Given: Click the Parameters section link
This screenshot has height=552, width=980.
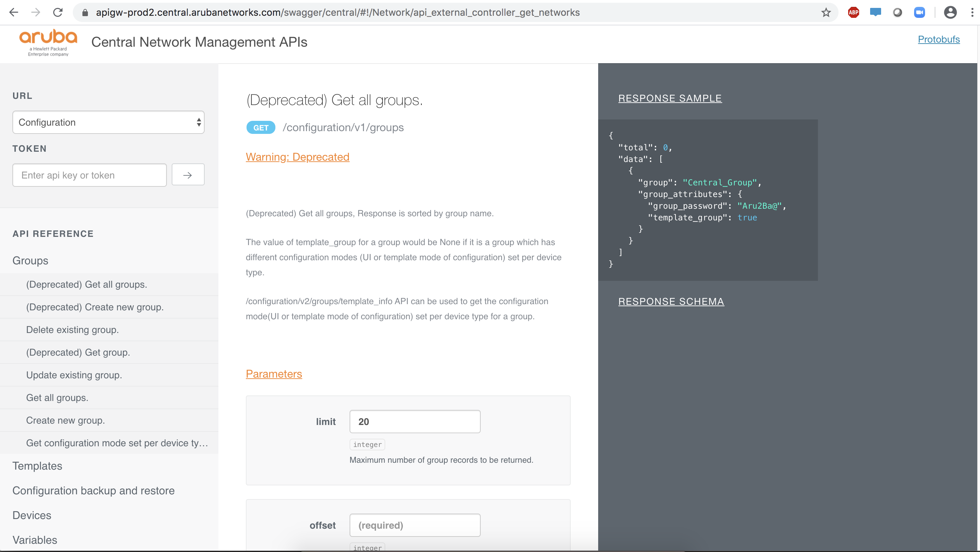Looking at the screenshot, I should click(x=274, y=373).
